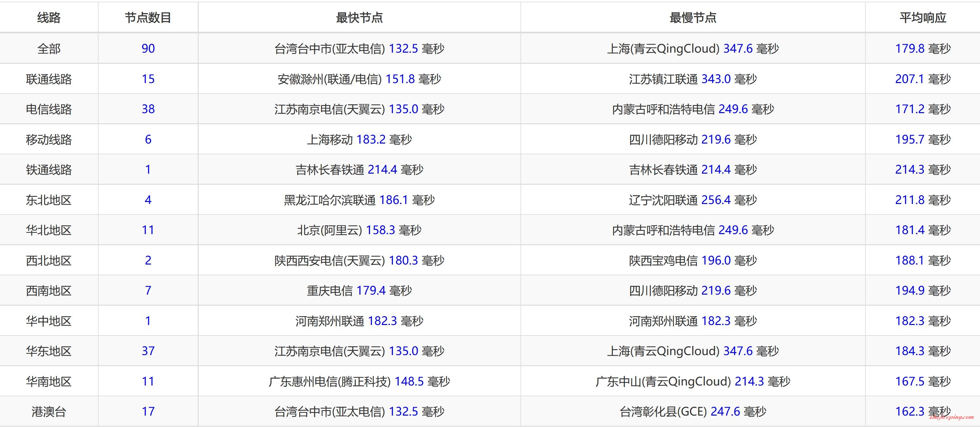The height and width of the screenshot is (428, 980).
Task: Select the 华北地区 row label
Action: click(49, 230)
